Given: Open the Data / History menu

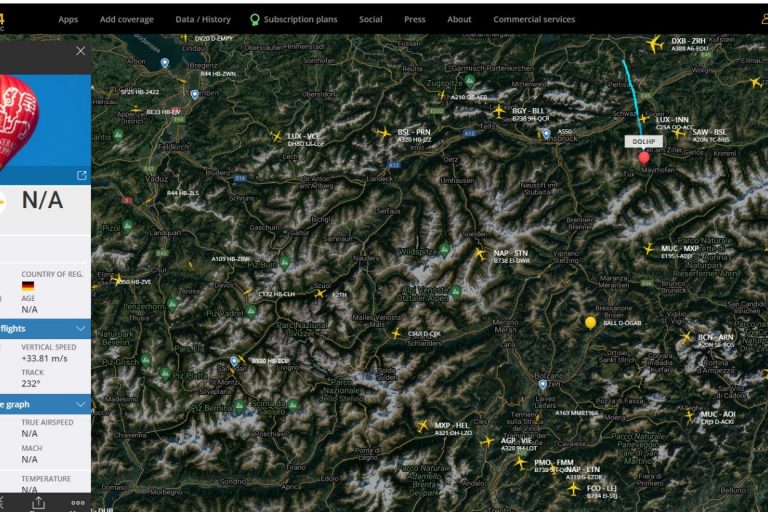Looking at the screenshot, I should (202, 19).
